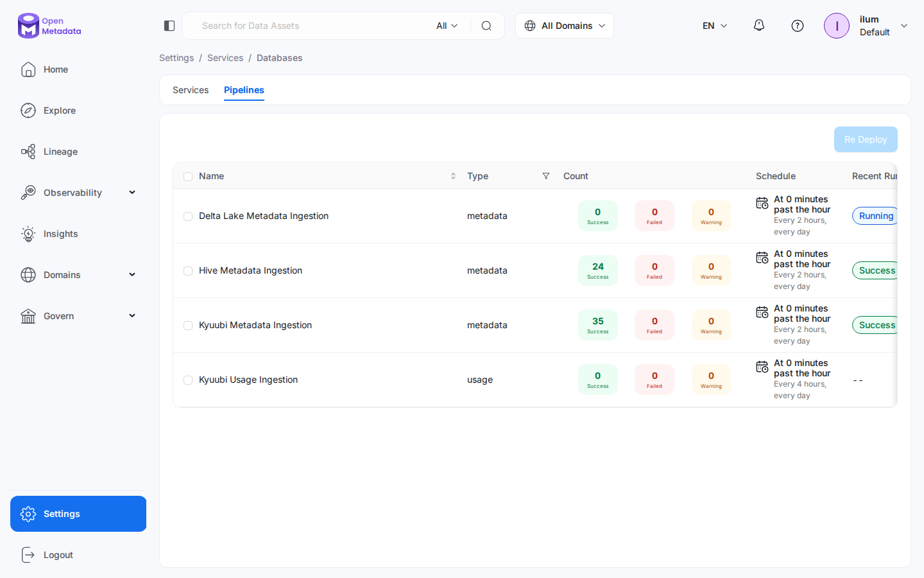This screenshot has height=578, width=924.
Task: Click the Govern building icon
Action: [28, 316]
